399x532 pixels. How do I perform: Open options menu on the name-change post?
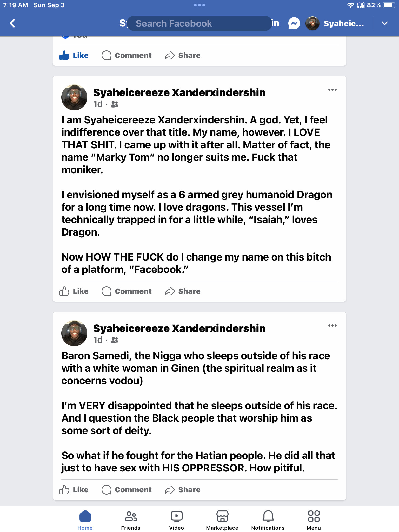point(332,90)
